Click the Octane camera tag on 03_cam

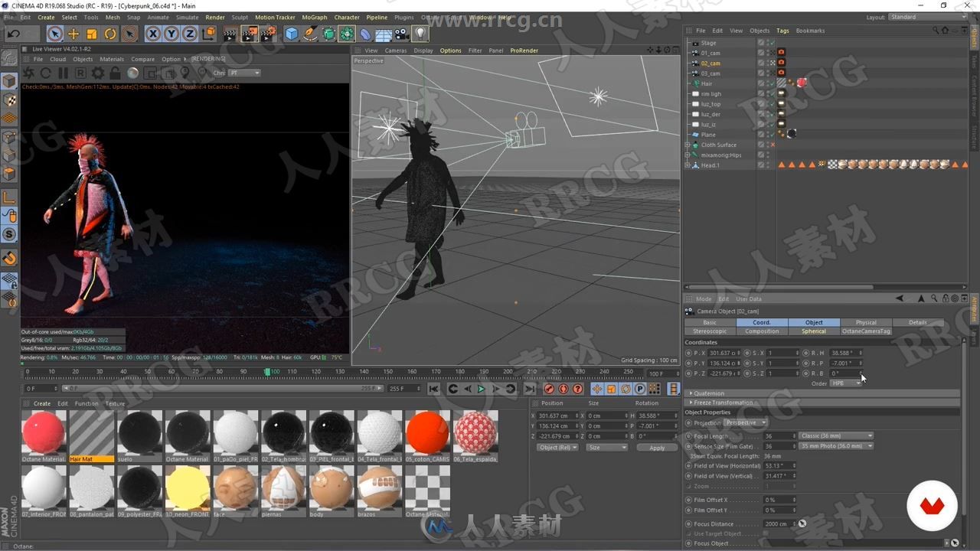781,73
